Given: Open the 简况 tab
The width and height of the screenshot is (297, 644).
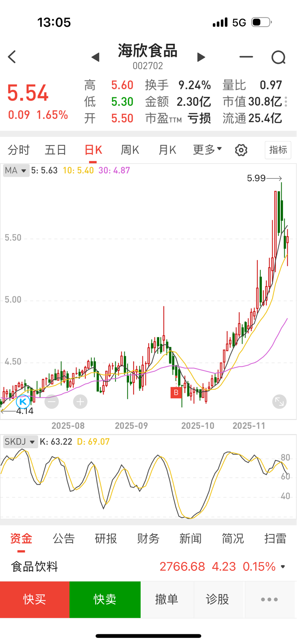Looking at the screenshot, I should [233, 538].
